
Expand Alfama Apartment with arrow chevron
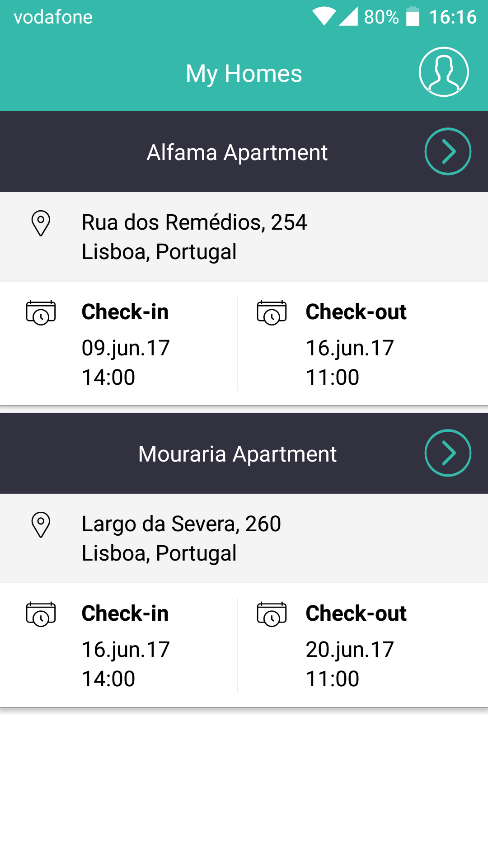pos(447,151)
